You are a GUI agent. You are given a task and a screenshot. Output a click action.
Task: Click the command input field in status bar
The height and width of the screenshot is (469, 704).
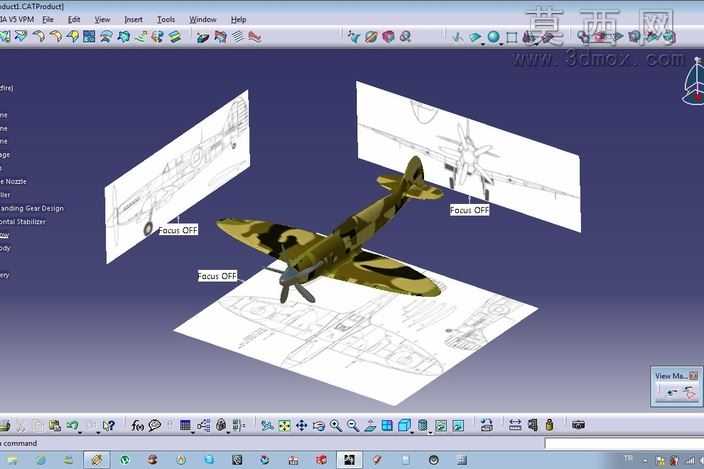click(624, 443)
